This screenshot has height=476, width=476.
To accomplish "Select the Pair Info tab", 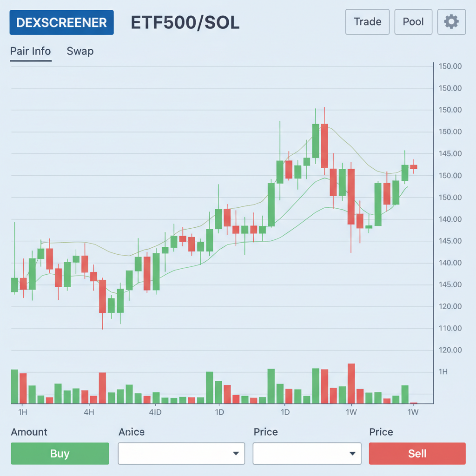I will tap(30, 51).
